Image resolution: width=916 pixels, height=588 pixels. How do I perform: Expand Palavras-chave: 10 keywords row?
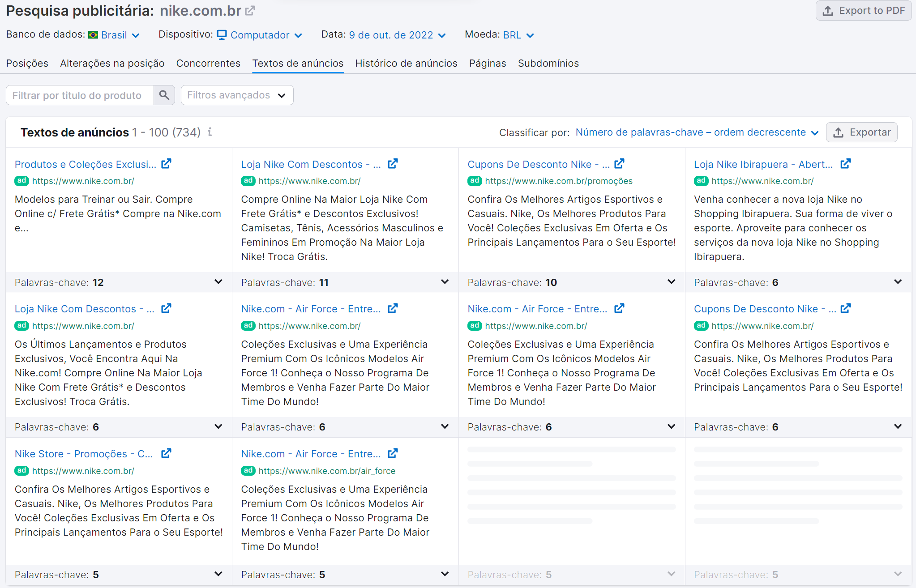tap(671, 282)
